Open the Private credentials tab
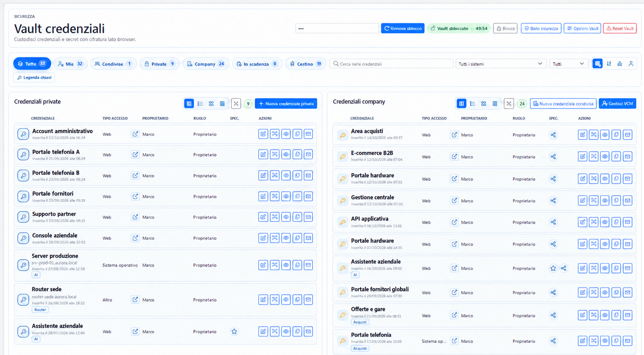Image resolution: width=644 pixels, height=355 pixels. click(x=159, y=64)
